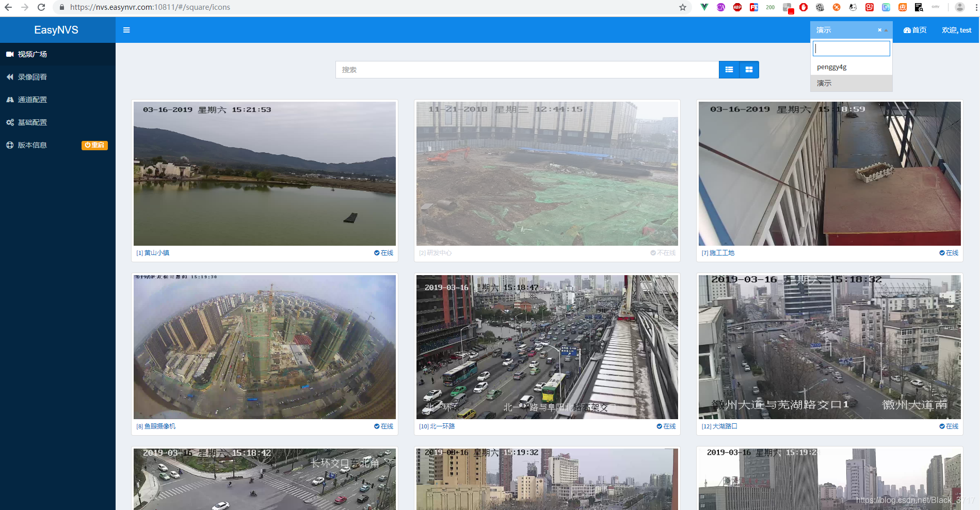
Task: Open the [8] 鱼眼摄像机 fisheye thumbnail
Action: pos(265,347)
